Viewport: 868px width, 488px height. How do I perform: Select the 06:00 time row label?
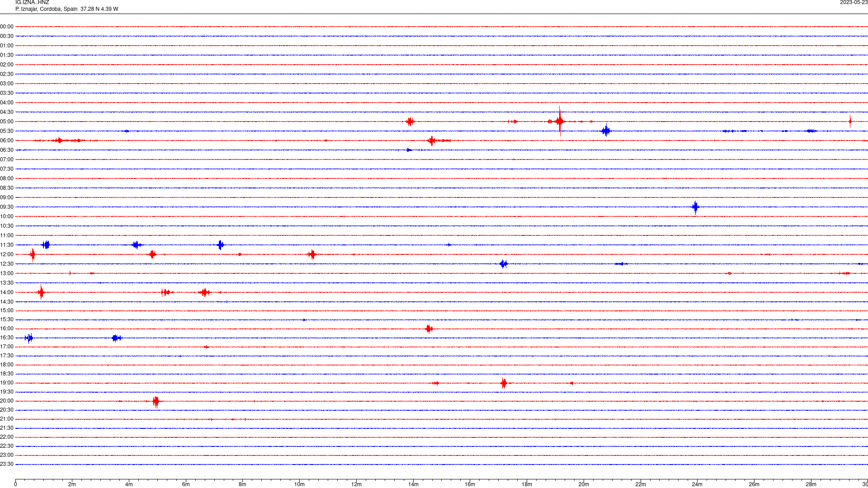(7, 141)
